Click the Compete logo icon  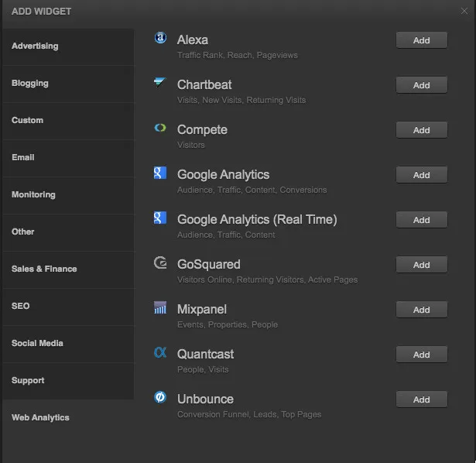pos(160,128)
